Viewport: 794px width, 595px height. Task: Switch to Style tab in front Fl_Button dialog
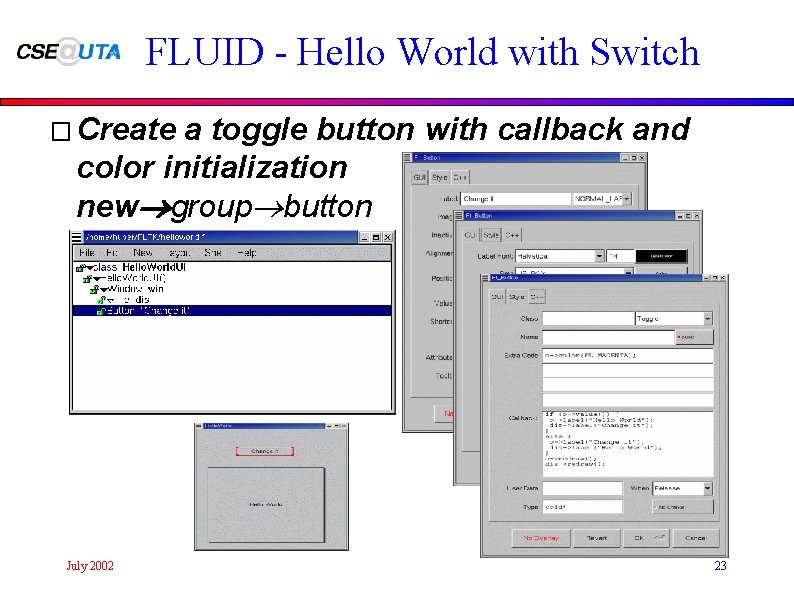(x=517, y=297)
